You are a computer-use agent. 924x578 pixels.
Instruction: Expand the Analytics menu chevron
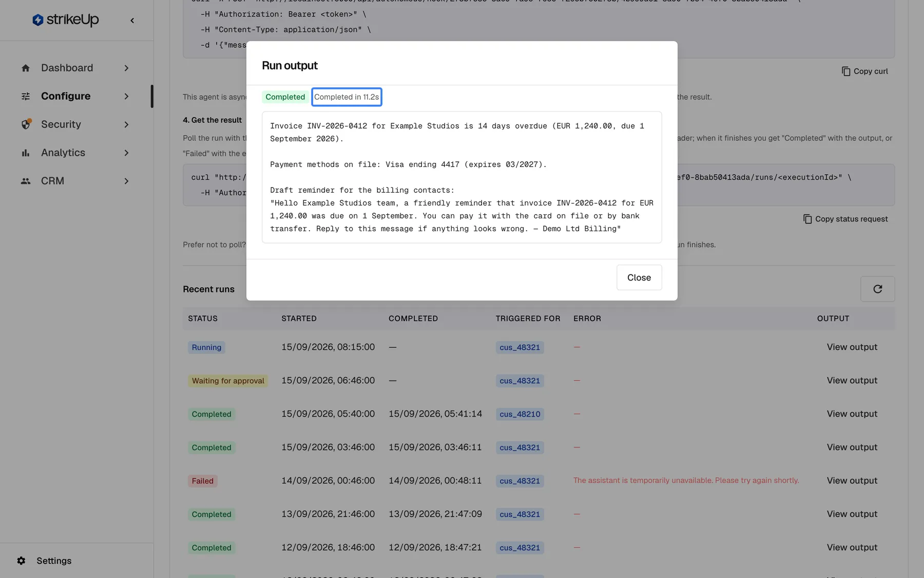click(126, 153)
